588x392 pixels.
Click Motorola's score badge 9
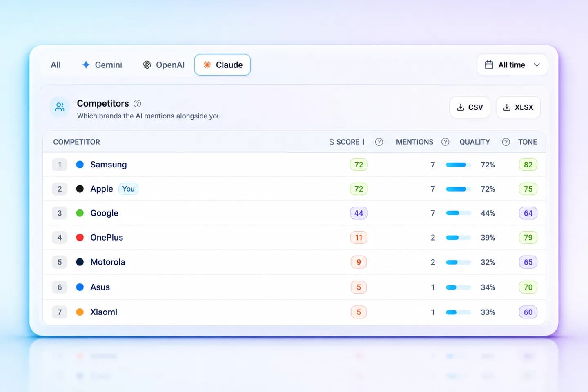click(359, 262)
